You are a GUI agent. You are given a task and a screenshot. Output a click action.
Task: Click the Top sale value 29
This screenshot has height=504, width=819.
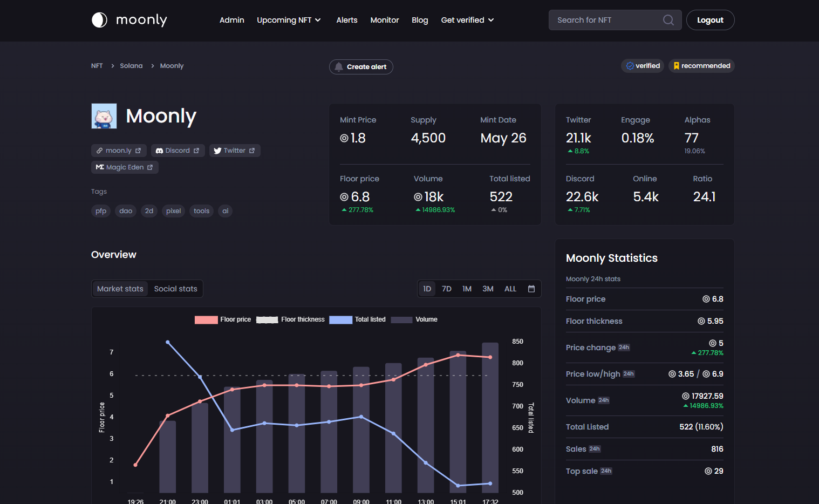tap(714, 471)
